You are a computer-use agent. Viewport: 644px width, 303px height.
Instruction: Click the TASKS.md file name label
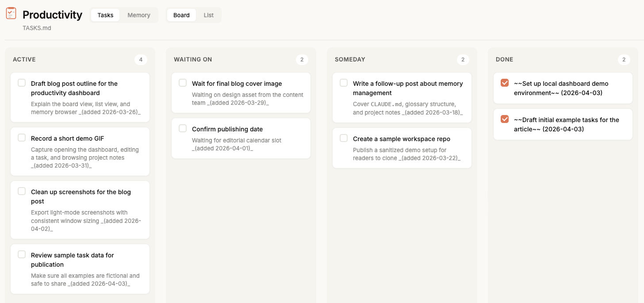click(37, 28)
